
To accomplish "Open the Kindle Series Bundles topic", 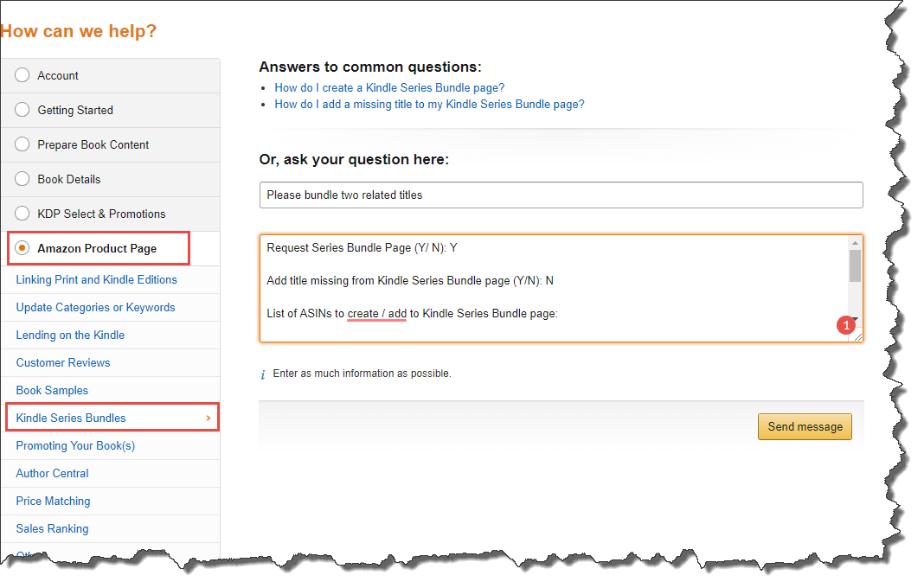I will [x=71, y=419].
